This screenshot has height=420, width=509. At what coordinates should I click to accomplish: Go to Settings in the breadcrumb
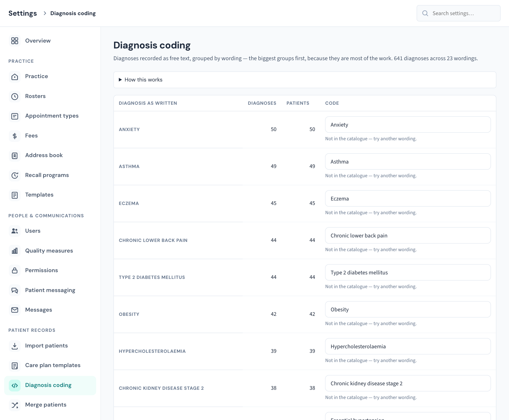pos(23,13)
